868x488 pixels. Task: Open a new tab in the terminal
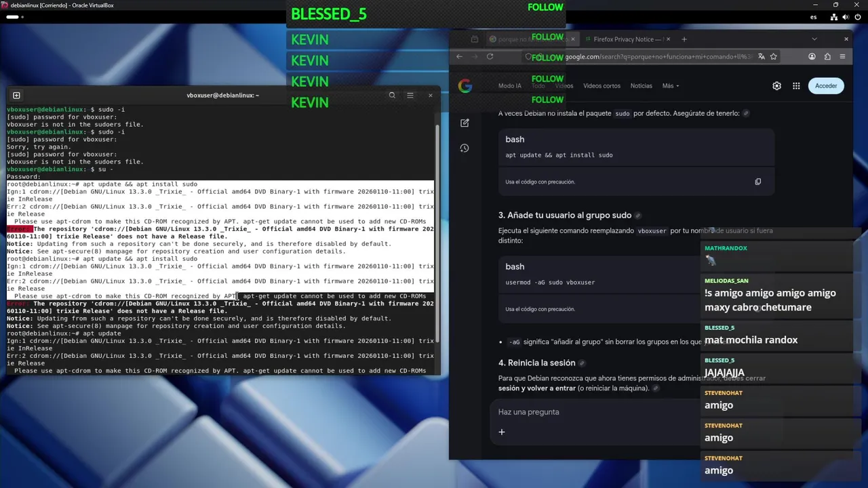[x=16, y=96]
